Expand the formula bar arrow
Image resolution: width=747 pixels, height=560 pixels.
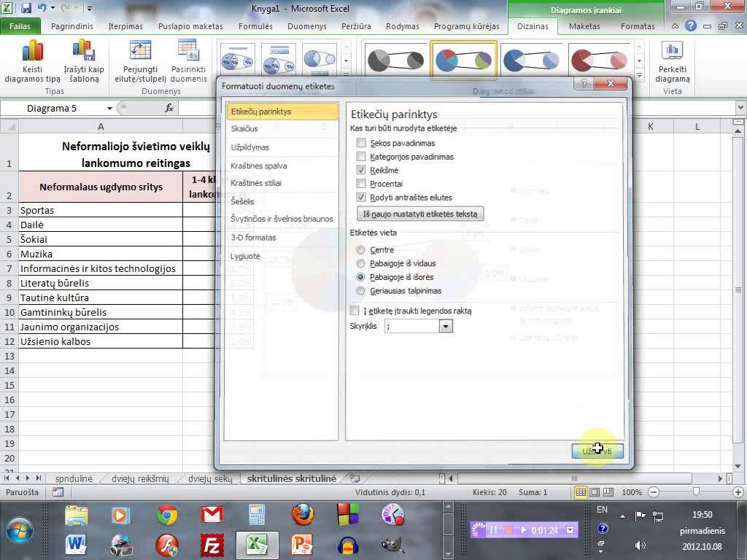(740, 108)
